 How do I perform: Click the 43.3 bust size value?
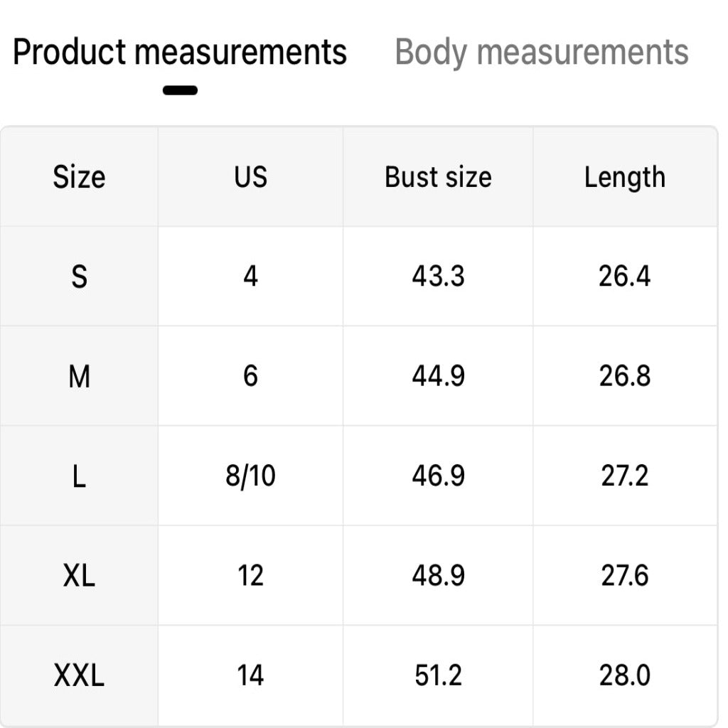coord(438,277)
